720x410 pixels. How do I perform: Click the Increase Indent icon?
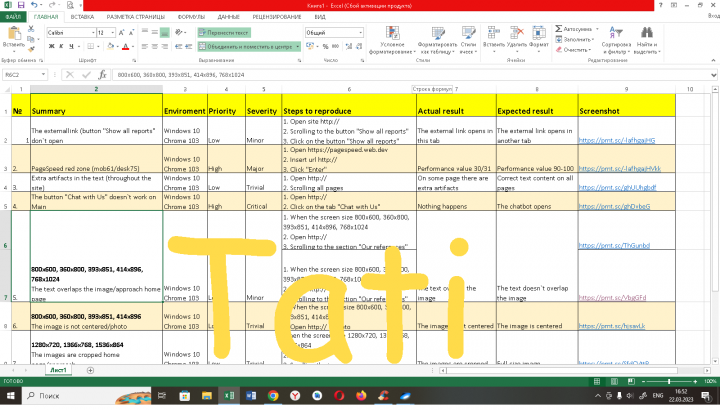pyautogui.click(x=188, y=46)
